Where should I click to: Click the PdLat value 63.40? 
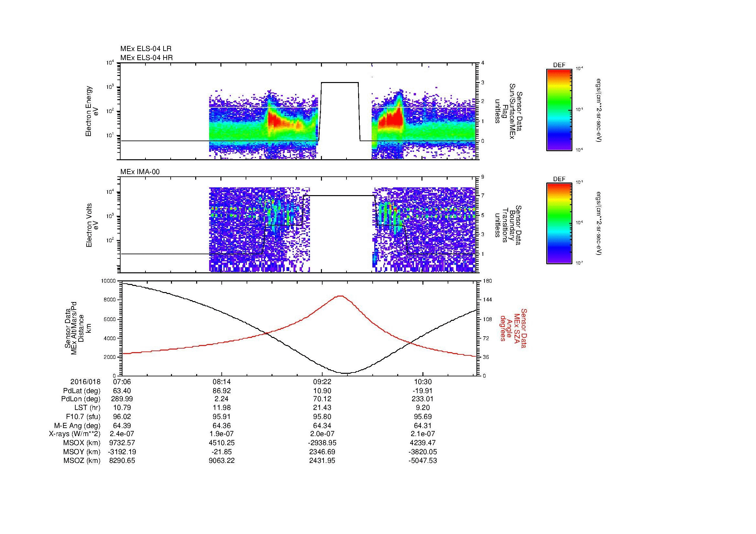point(122,391)
